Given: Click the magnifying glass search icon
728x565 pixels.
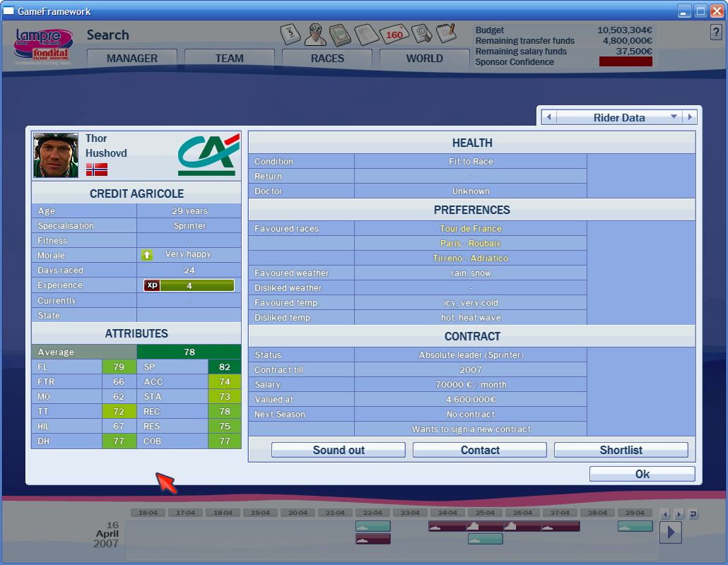Looking at the screenshot, I should 421,34.
